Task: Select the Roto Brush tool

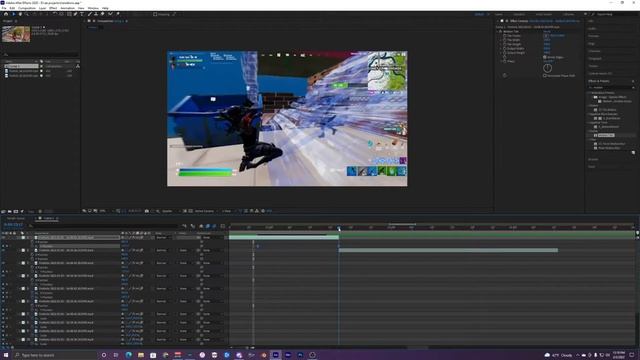Action: (111, 14)
